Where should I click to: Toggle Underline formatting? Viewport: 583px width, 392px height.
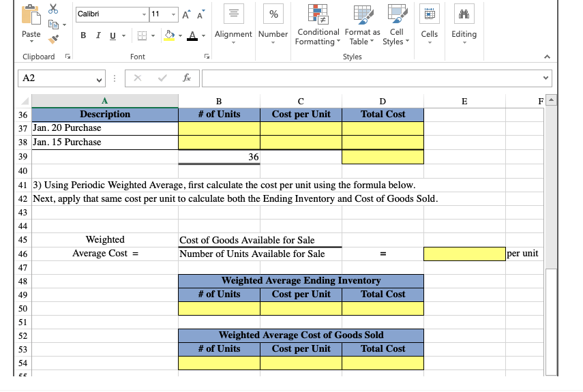(x=113, y=35)
